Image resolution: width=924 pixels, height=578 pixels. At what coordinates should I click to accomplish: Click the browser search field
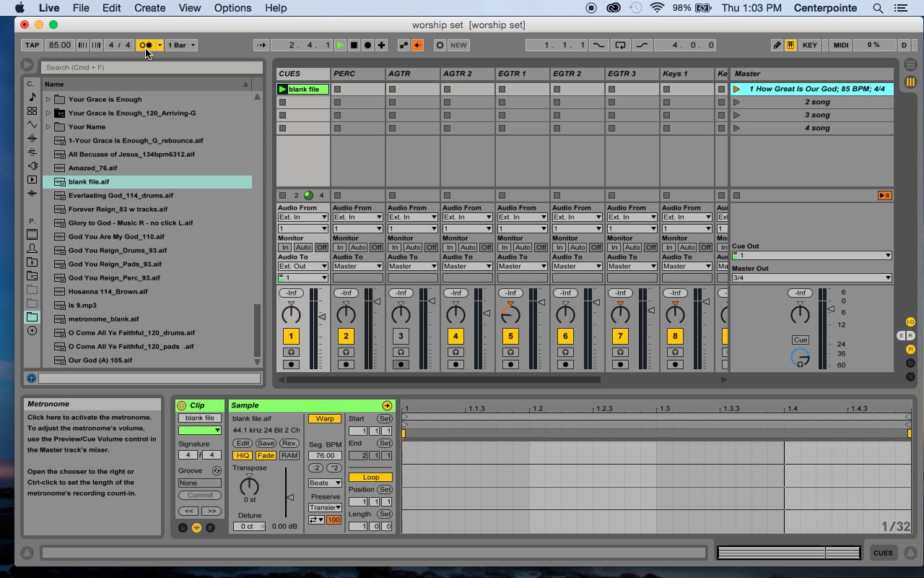[152, 67]
